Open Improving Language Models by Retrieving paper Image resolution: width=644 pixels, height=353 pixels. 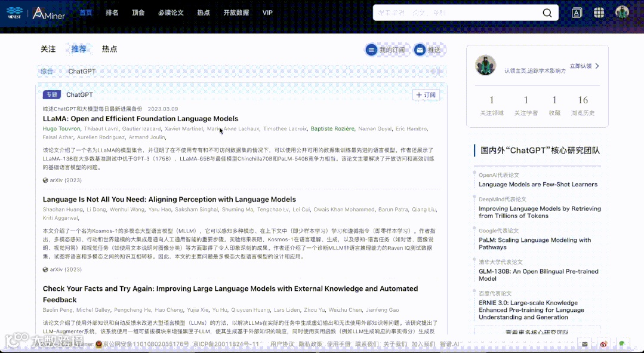pyautogui.click(x=540, y=212)
